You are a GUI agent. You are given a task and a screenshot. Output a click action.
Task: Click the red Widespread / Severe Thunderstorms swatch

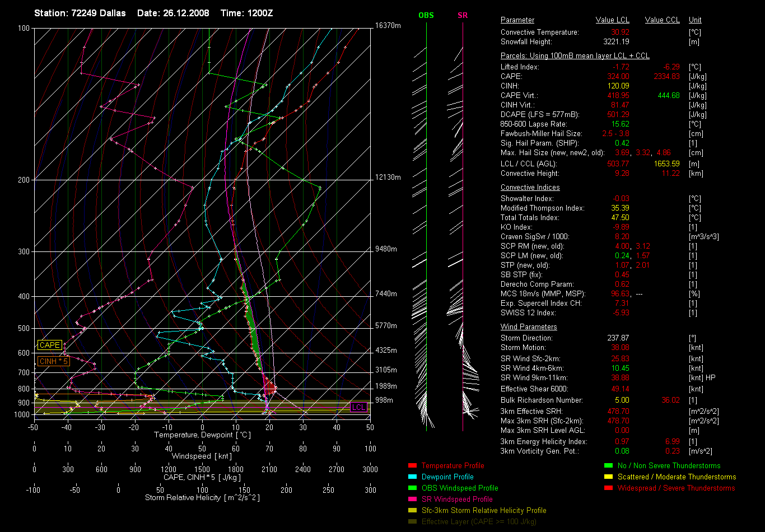pos(608,488)
